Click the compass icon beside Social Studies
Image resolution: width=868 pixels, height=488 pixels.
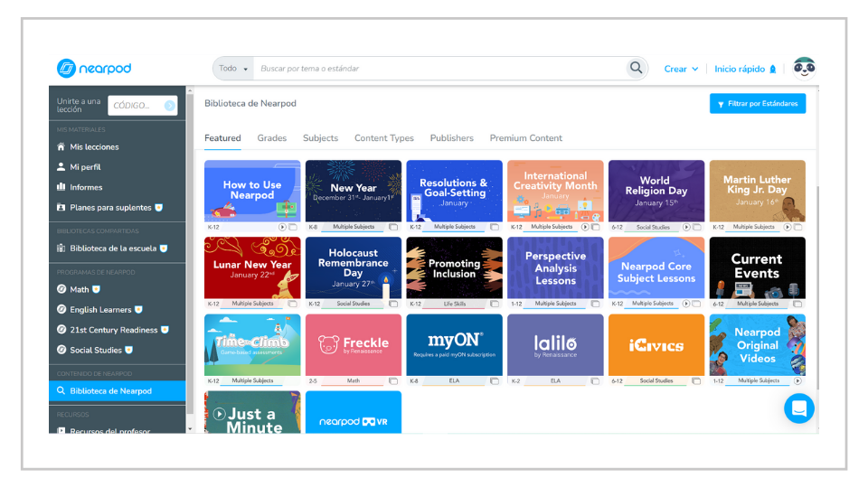[61, 350]
